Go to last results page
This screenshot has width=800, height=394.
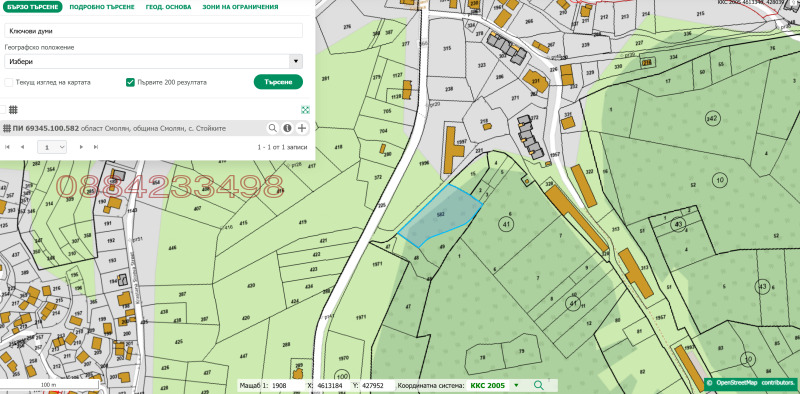pos(96,147)
